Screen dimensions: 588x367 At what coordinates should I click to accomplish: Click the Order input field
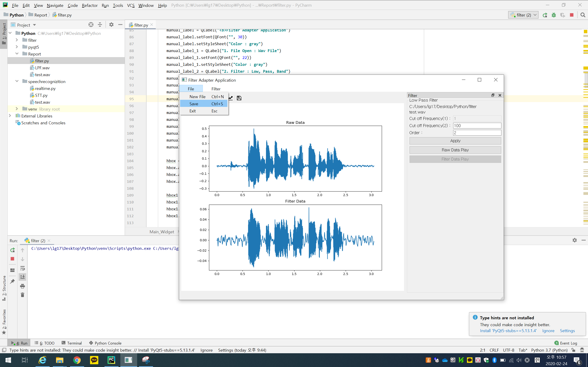click(477, 133)
